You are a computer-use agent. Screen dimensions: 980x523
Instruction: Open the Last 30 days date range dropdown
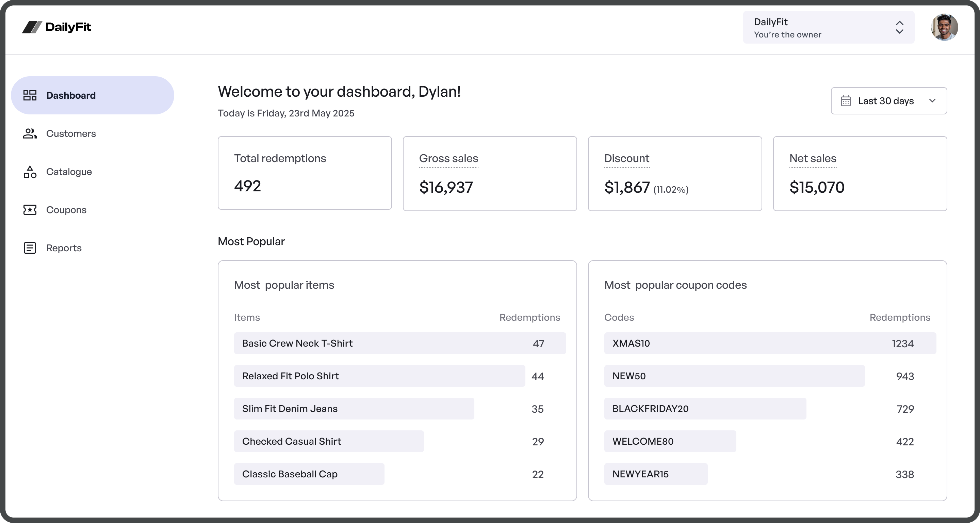(889, 100)
